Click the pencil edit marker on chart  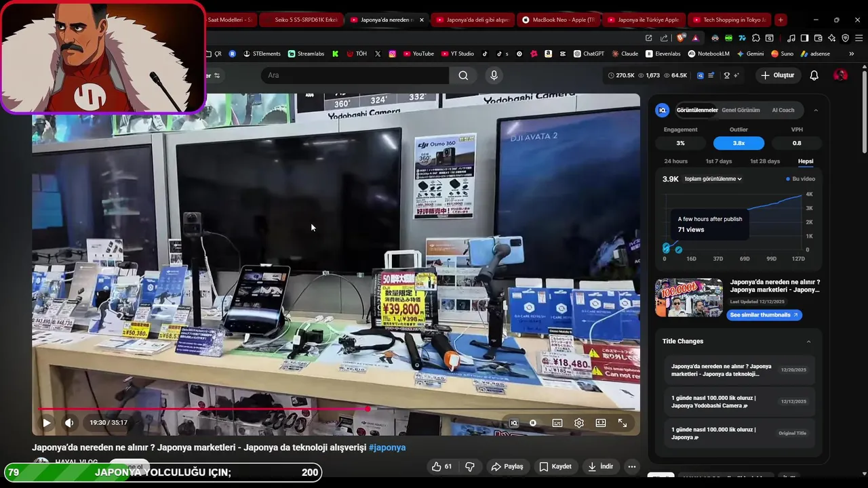point(678,250)
